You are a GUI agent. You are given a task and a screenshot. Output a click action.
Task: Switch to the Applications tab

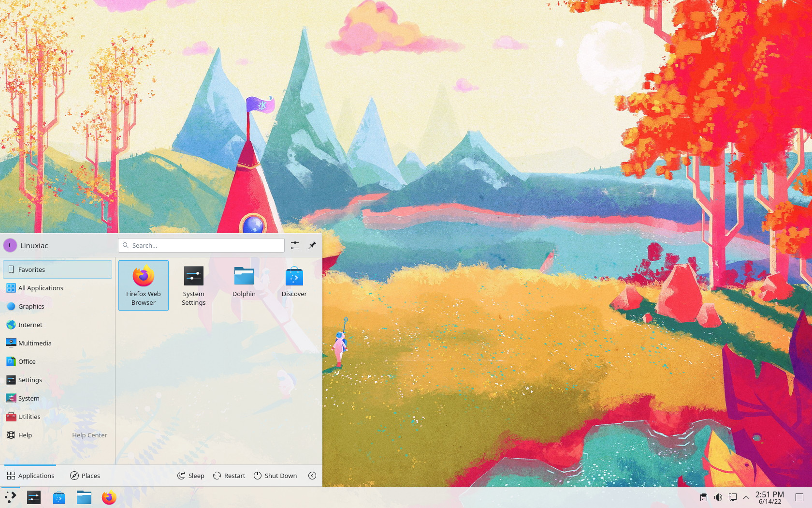(x=30, y=476)
